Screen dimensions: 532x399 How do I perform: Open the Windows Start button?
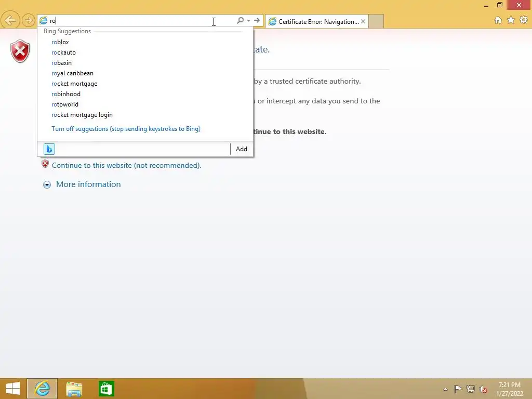coord(13,389)
